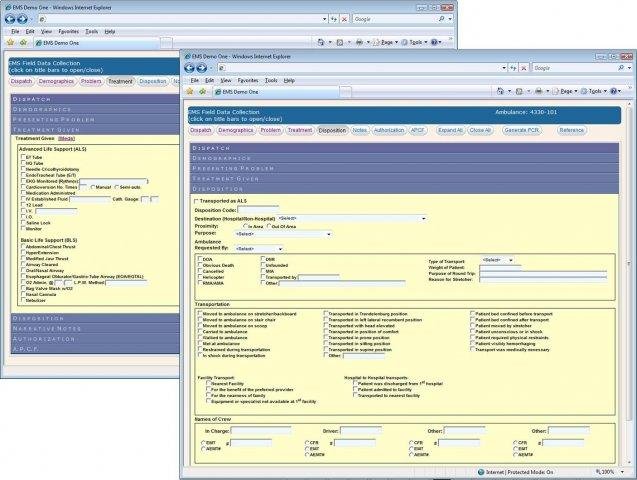Viewport: 637px width, 480px height.
Task: Open search provider dropdown in front window
Action: tap(629, 68)
